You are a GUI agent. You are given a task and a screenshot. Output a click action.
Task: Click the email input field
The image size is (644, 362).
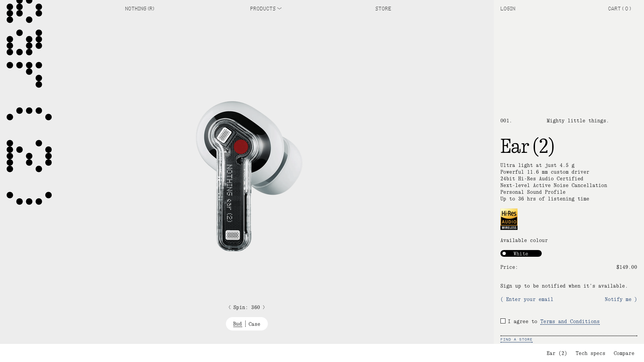coord(550,299)
